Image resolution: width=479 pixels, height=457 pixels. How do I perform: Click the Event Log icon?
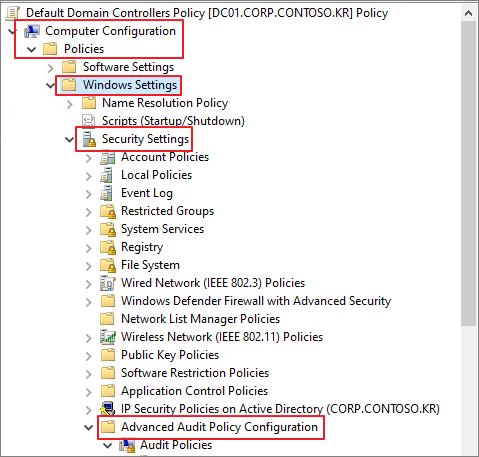point(107,193)
